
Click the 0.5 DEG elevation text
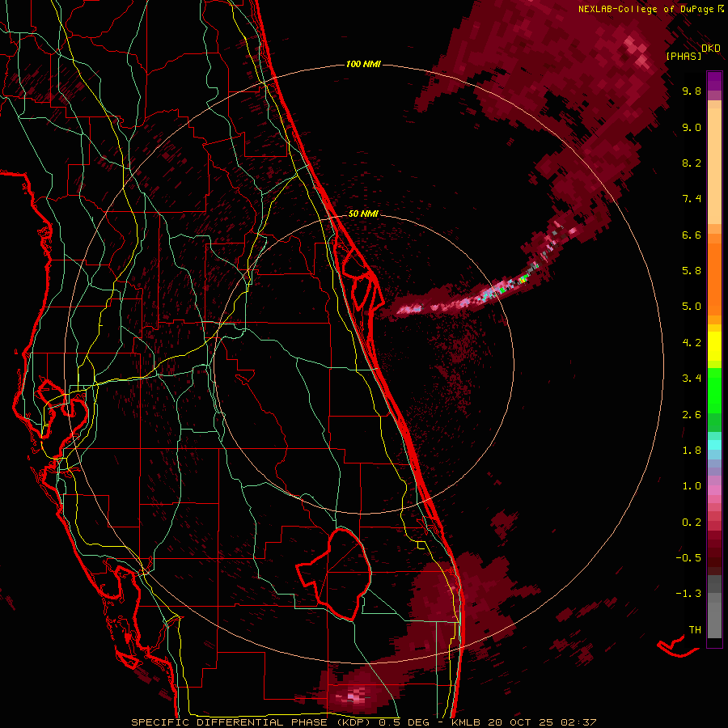coord(404,722)
